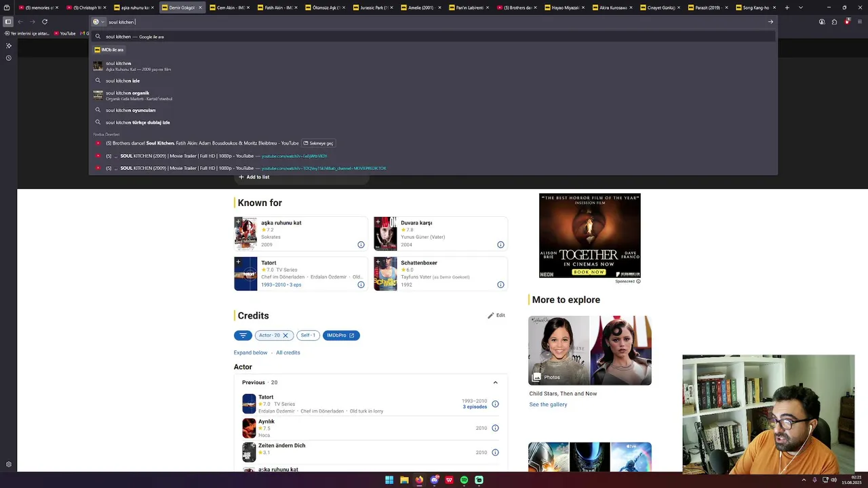This screenshot has height=488, width=868.
Task: Open Firefox account icon in toolbar
Action: [822, 22]
